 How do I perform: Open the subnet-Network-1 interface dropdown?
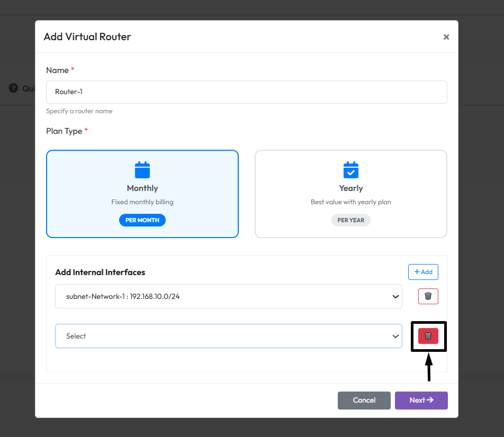(228, 296)
